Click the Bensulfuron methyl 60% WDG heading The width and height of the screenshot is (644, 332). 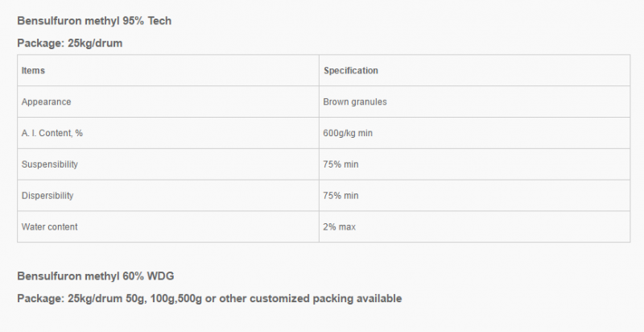(x=96, y=276)
